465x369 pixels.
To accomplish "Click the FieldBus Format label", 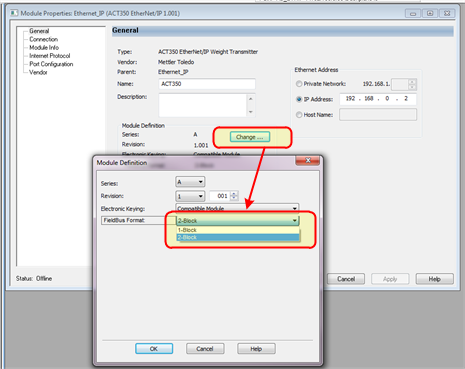I will tap(124, 220).
